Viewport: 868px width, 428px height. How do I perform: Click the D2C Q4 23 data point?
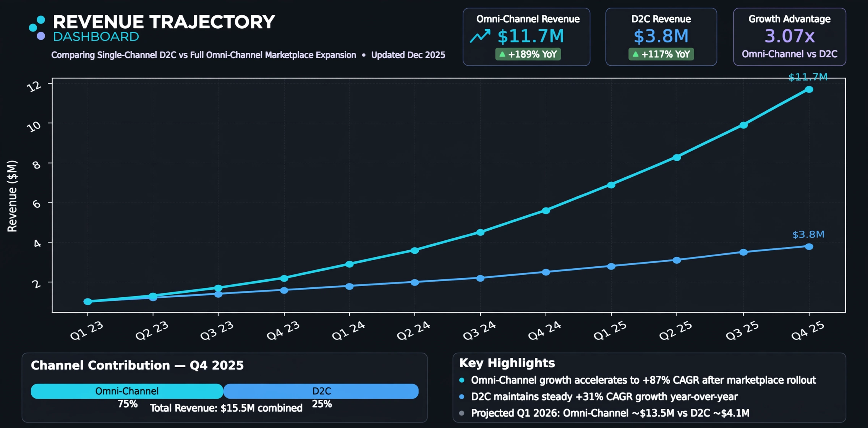pyautogui.click(x=284, y=290)
